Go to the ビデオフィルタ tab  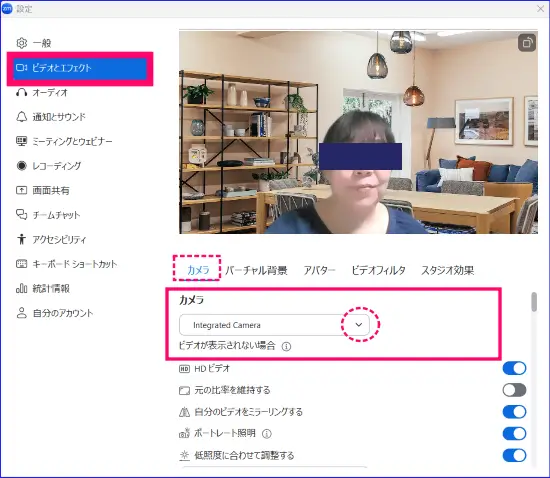[x=378, y=270]
